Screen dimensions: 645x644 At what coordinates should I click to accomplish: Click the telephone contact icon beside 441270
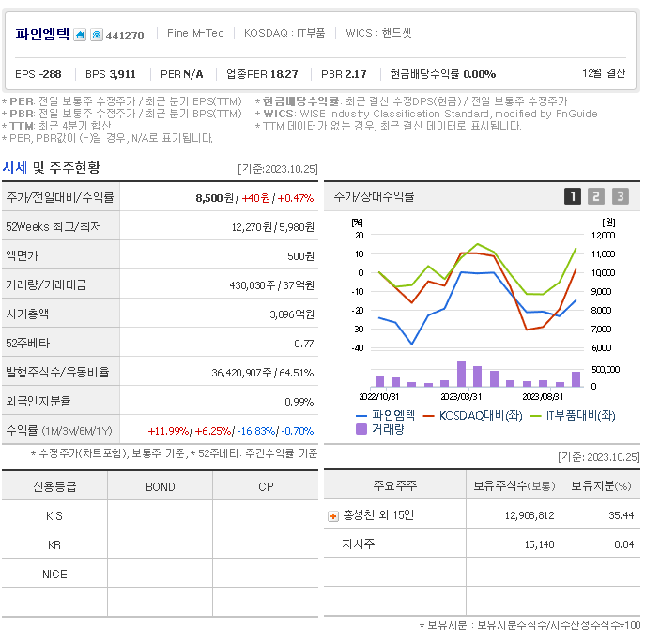(97, 35)
